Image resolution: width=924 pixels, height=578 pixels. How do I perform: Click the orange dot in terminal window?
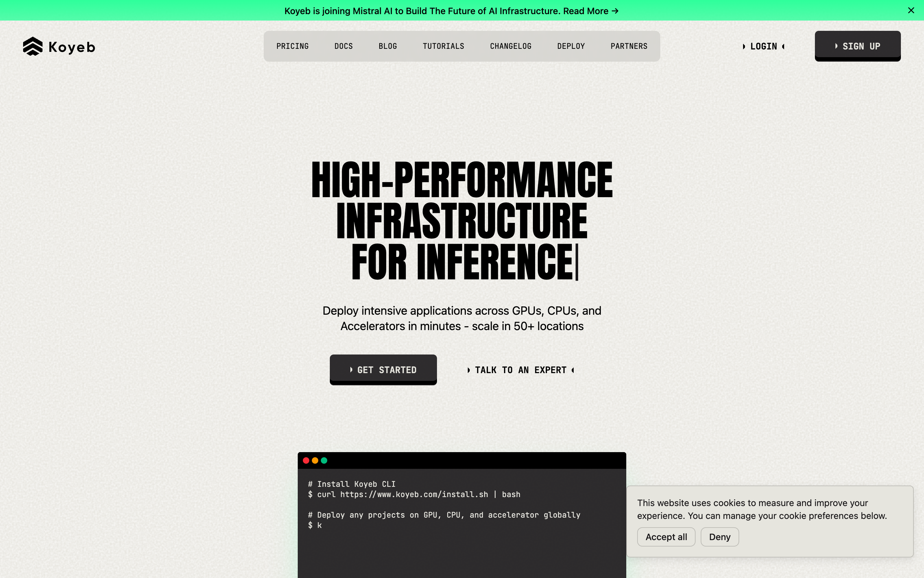315,460
